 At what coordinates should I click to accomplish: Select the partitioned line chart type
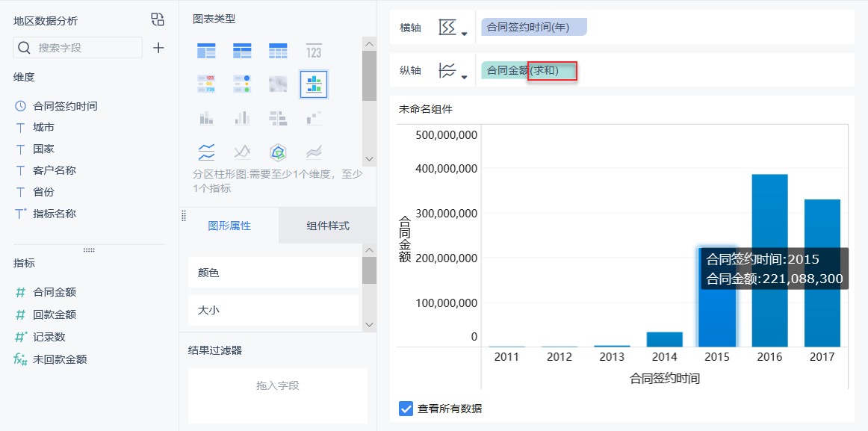coord(206,151)
